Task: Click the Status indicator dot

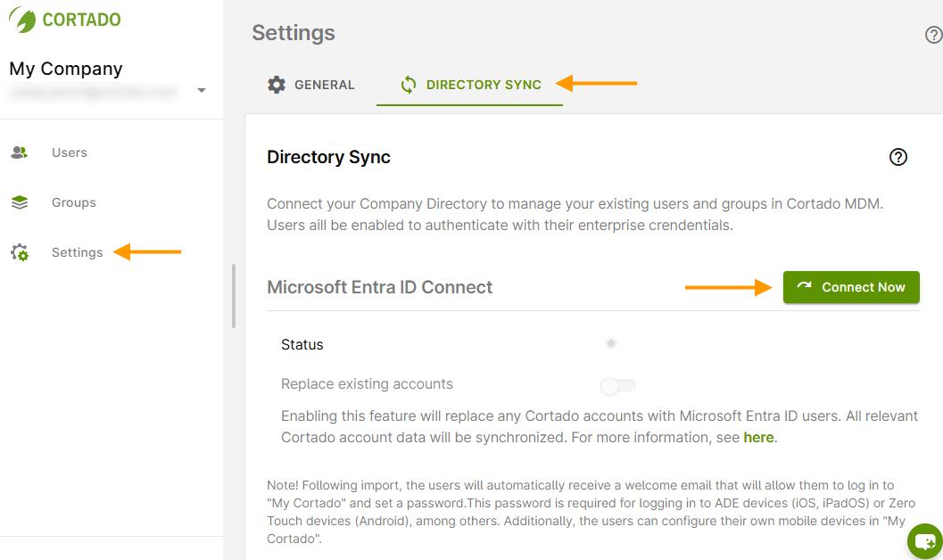Action: (x=611, y=343)
